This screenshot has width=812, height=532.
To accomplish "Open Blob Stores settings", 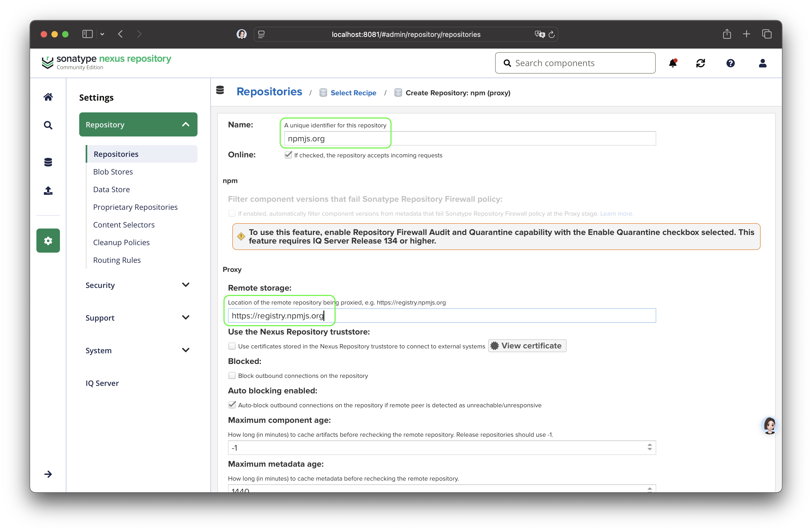I will click(113, 172).
